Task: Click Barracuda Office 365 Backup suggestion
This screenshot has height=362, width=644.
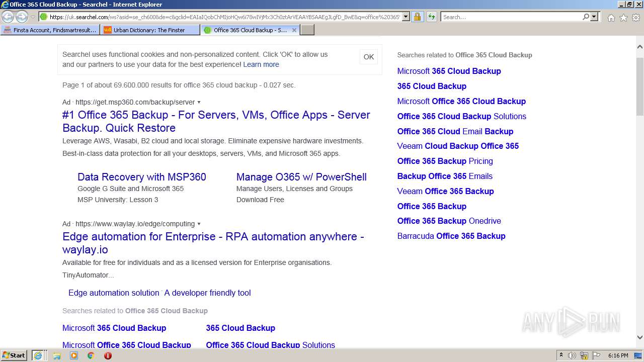Action: point(451,236)
